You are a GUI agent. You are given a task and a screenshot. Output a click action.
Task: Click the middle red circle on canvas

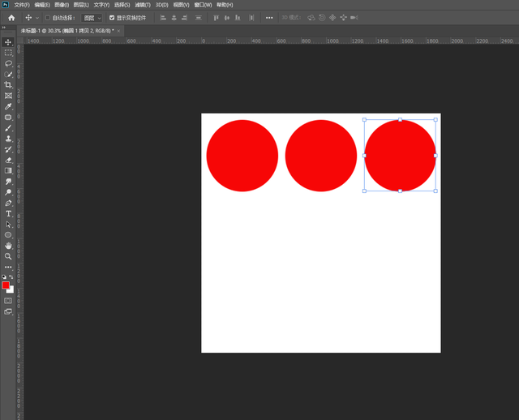tap(321, 156)
